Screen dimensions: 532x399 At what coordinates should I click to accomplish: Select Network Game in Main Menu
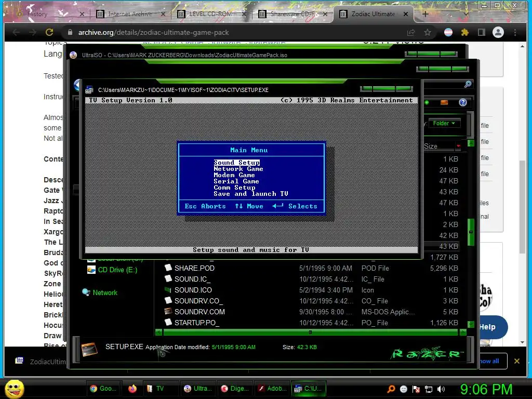[238, 169]
